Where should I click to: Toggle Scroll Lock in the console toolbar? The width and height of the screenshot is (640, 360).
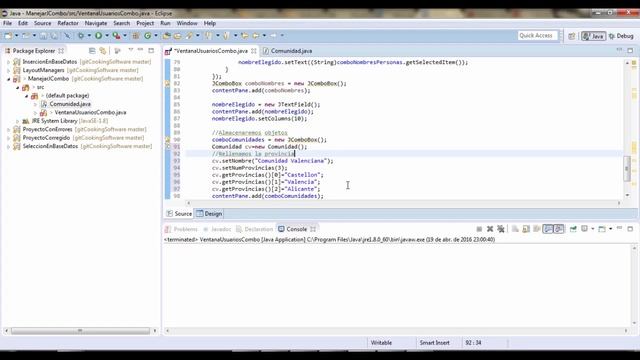526,229
